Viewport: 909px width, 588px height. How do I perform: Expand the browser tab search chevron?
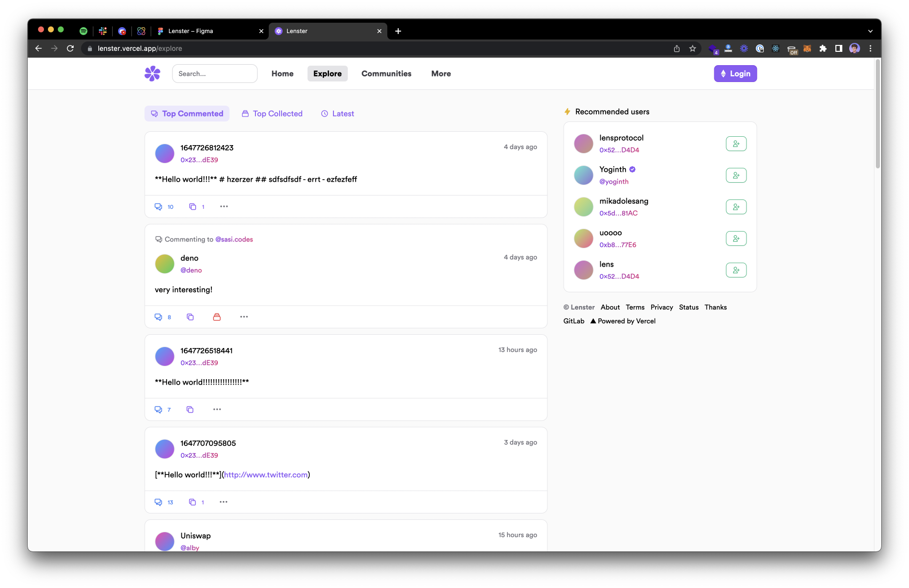coord(870,31)
